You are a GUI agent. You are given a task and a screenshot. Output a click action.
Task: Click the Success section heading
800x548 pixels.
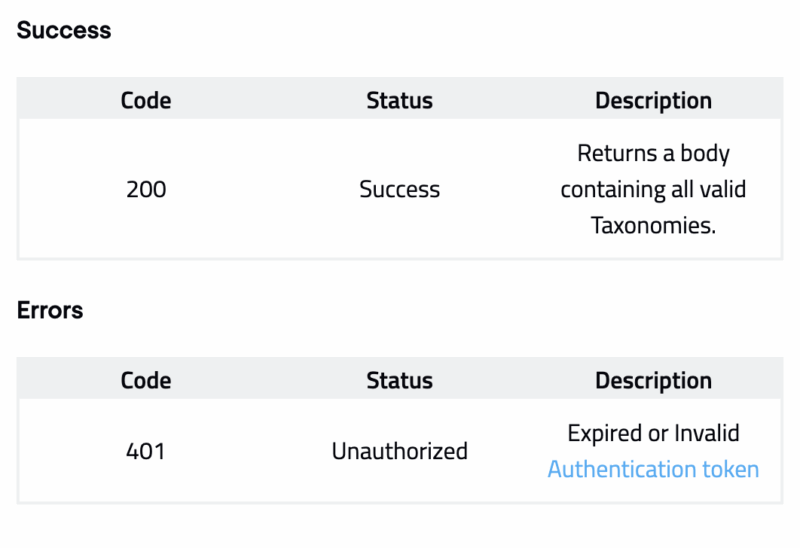coord(64,30)
